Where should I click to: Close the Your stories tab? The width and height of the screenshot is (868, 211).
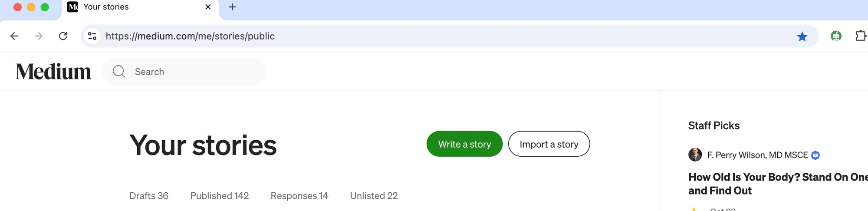208,7
